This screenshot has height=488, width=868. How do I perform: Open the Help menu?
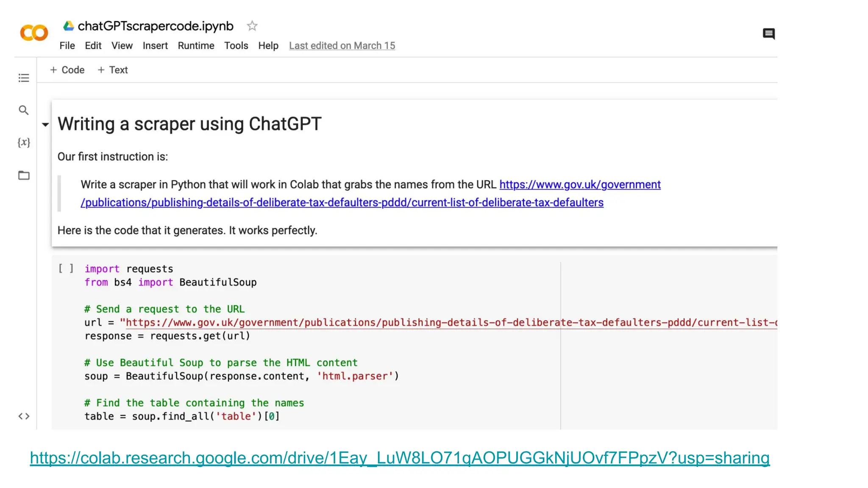tap(268, 46)
